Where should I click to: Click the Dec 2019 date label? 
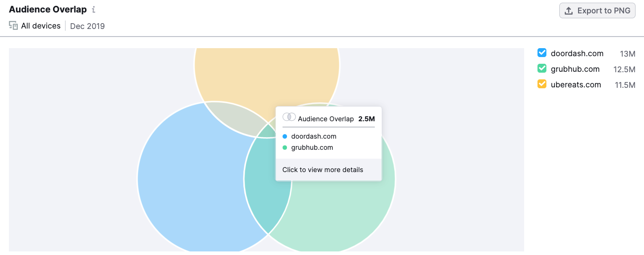pos(87,26)
